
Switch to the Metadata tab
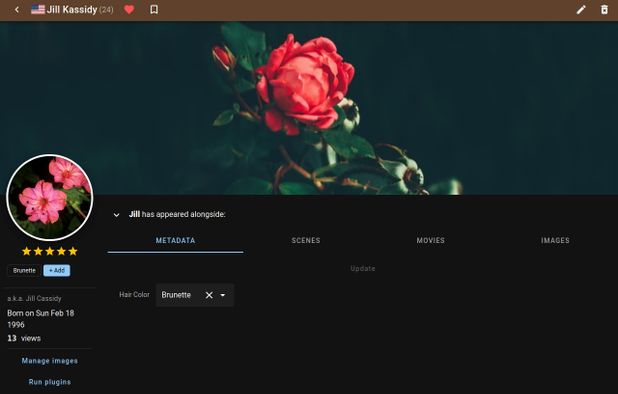tap(175, 240)
